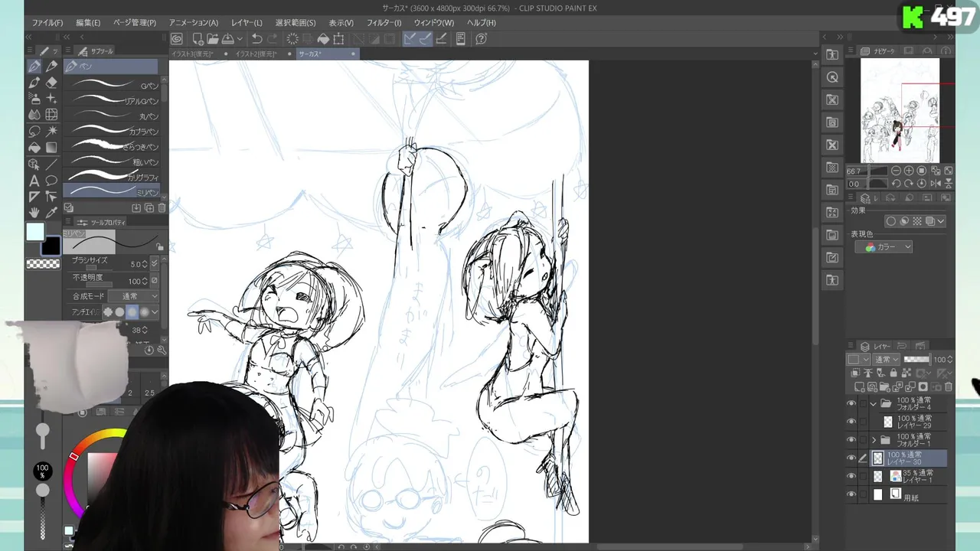Toggle Snap to Special Ruler in command bar

(425, 39)
